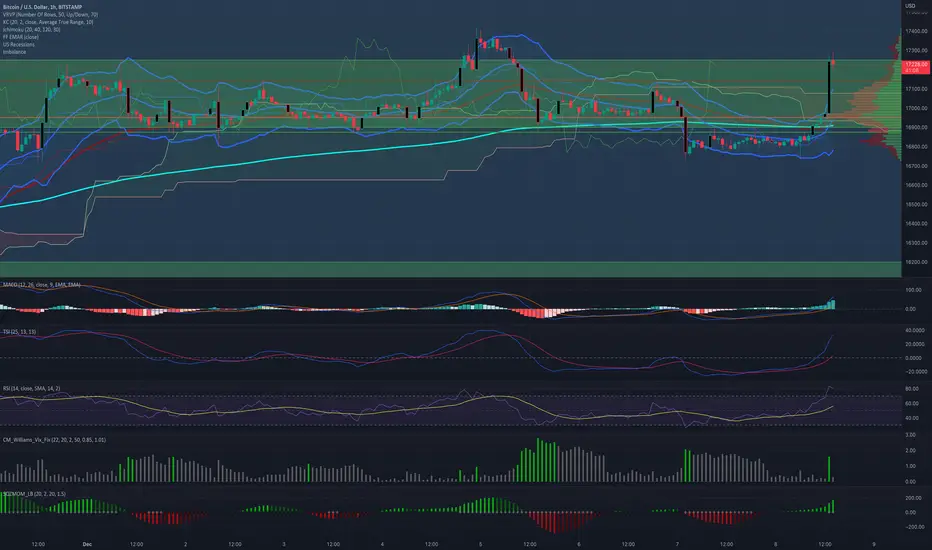Click the 16900.00 price axis label
Screen dimensions: 932x550
tap(916, 127)
